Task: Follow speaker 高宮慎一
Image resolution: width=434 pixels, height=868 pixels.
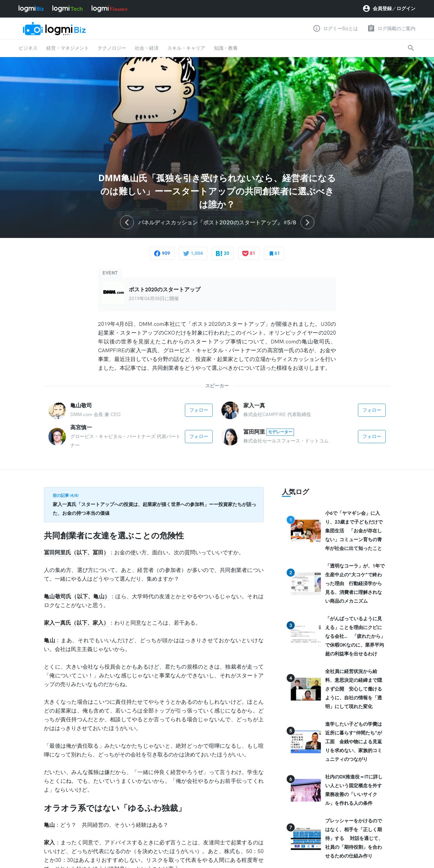Action: [x=199, y=436]
